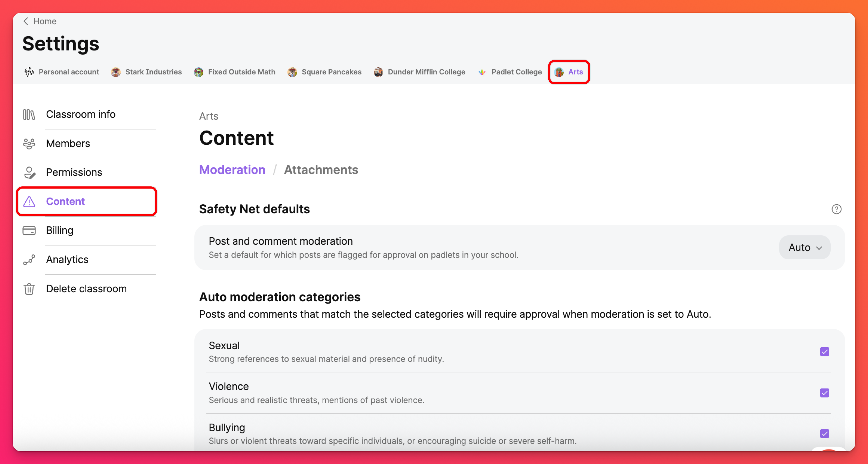The height and width of the screenshot is (464, 868).
Task: Select the Personal account tab
Action: pyautogui.click(x=62, y=72)
